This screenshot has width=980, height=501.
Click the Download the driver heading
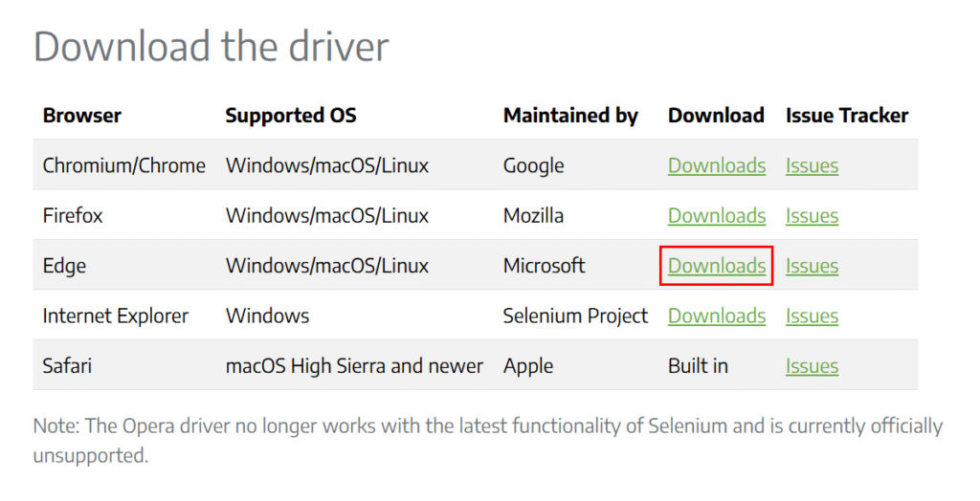tap(212, 46)
